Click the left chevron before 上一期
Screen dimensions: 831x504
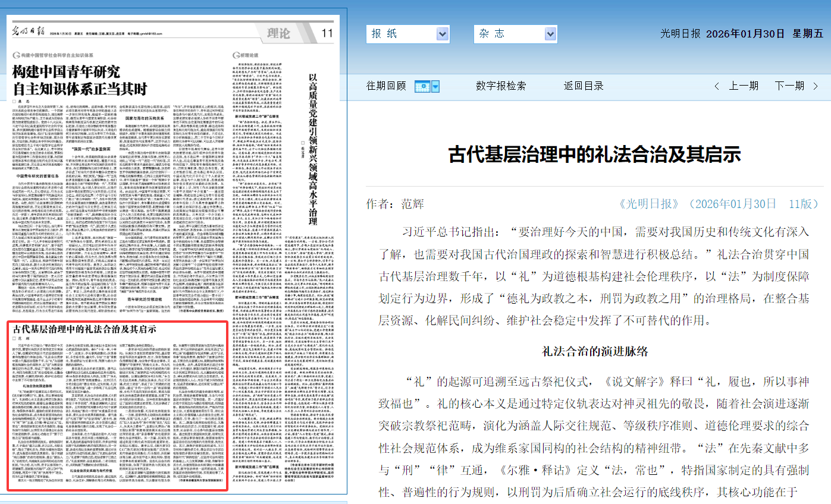click(717, 86)
